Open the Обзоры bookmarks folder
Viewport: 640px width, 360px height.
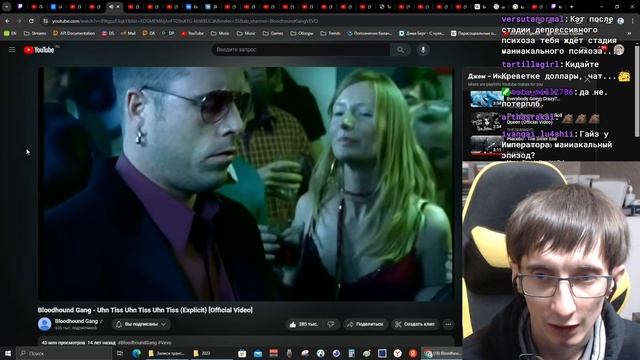pyautogui.click(x=302, y=33)
